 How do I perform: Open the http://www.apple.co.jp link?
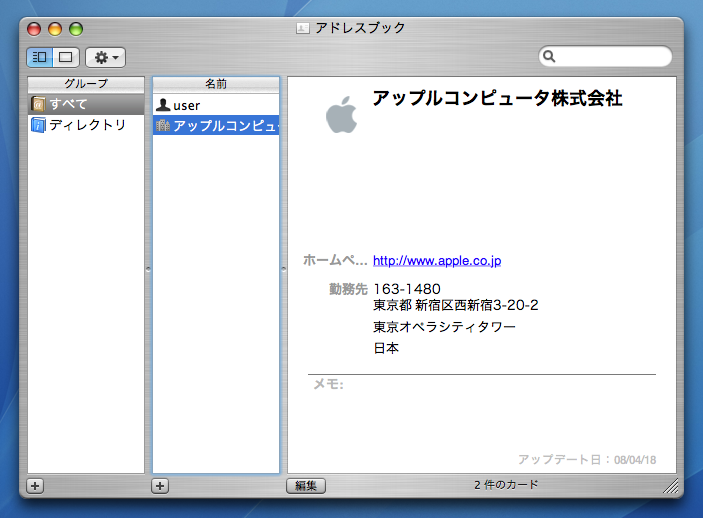437,261
